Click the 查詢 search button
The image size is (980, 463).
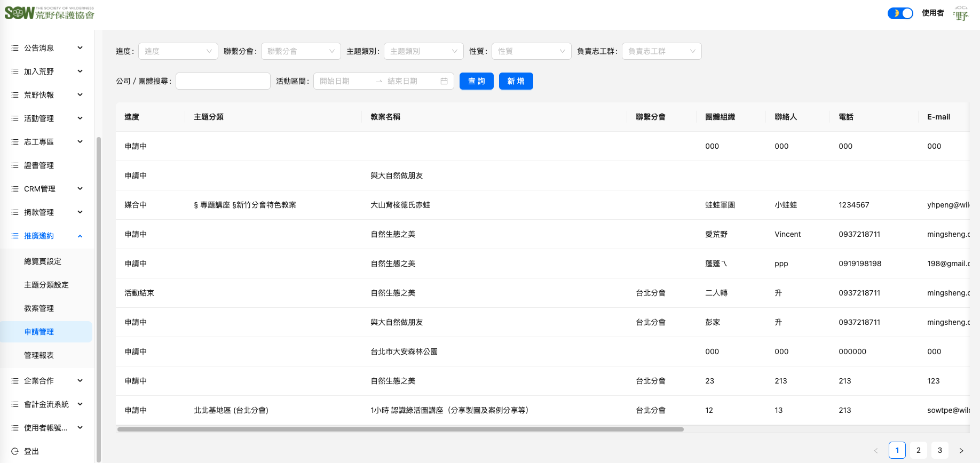476,81
